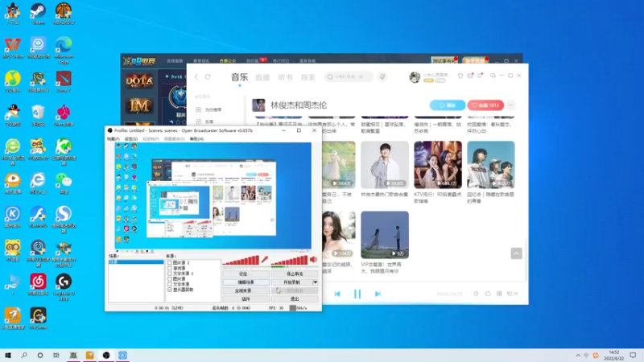Open Windows Start menu
The image size is (644, 362).
click(8, 356)
